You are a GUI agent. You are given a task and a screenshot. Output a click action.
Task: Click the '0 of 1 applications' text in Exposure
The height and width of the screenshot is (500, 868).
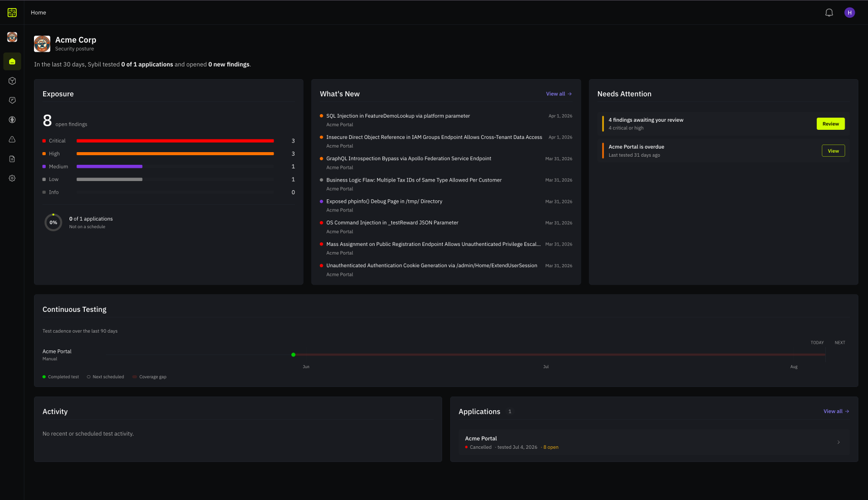(91, 219)
